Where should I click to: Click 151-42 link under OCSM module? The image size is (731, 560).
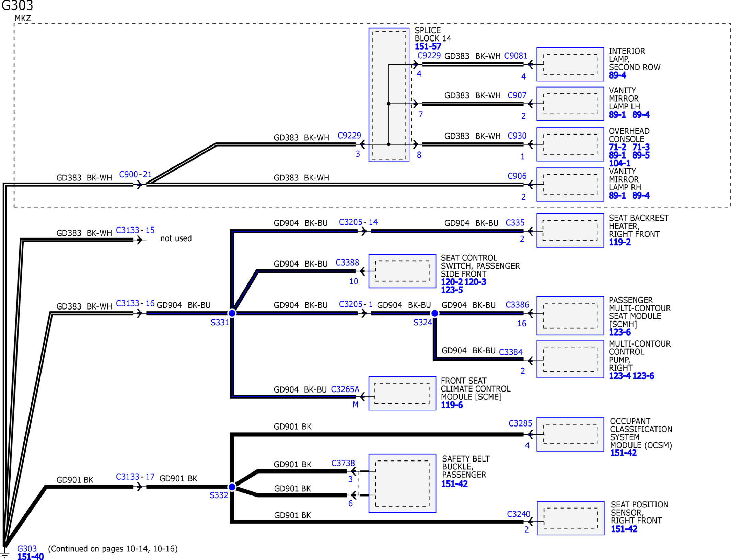[623, 453]
